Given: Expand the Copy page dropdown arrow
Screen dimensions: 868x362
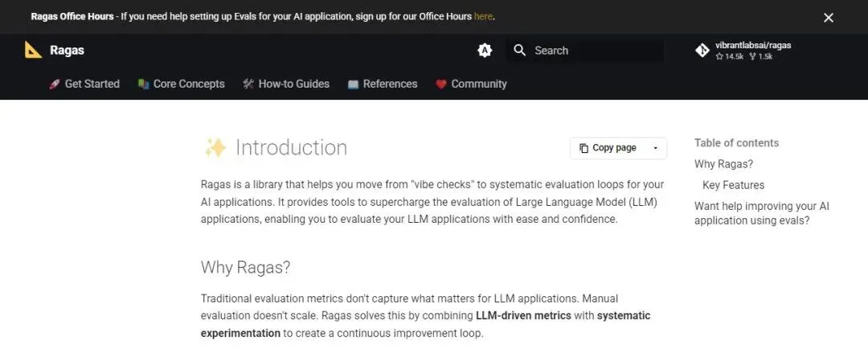Looking at the screenshot, I should click(656, 148).
